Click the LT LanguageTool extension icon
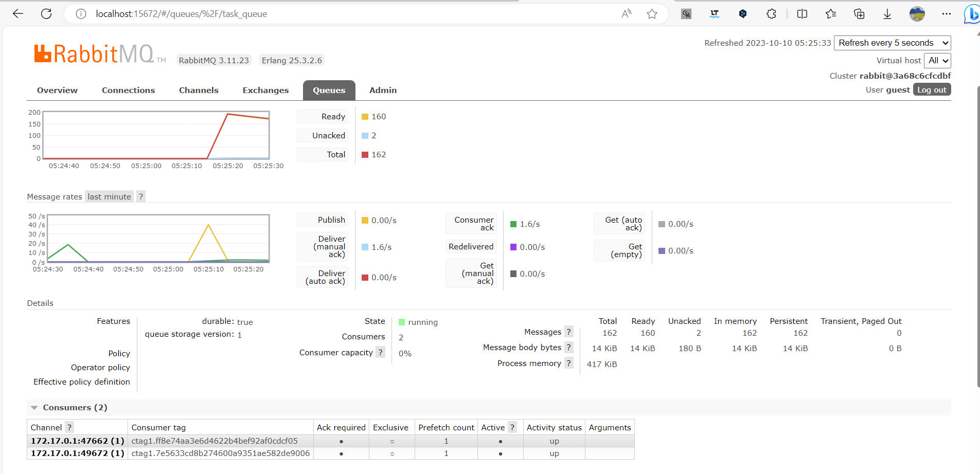The image size is (980, 474). [715, 14]
